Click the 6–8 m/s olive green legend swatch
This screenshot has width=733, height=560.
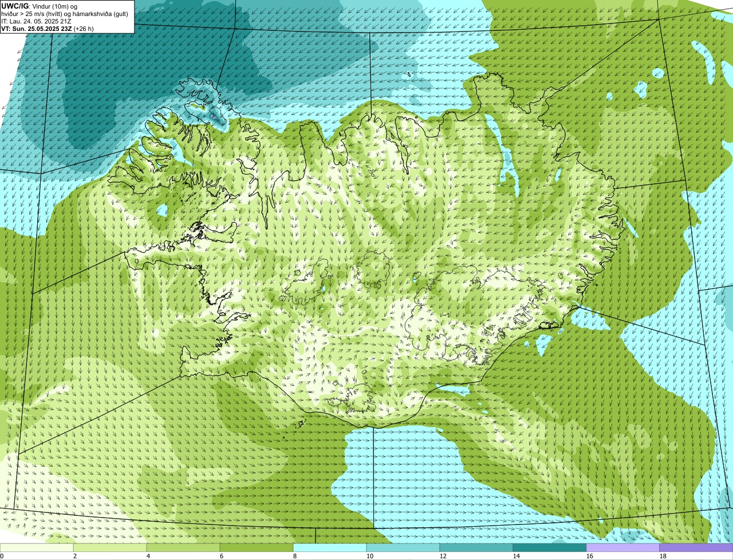(257, 547)
